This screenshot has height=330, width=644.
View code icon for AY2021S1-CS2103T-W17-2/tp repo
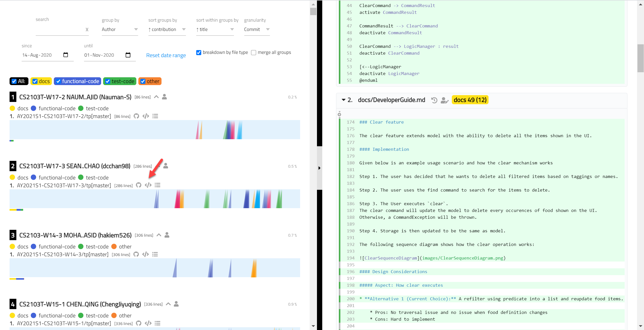pos(146,116)
